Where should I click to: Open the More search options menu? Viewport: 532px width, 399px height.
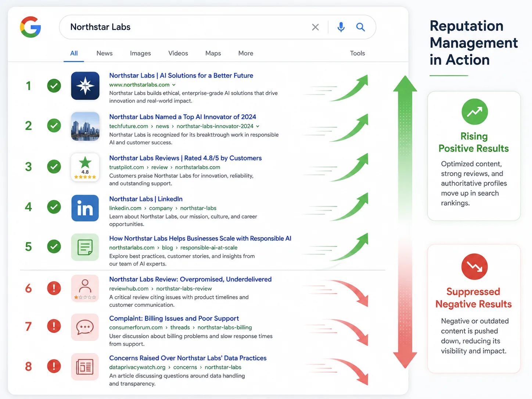pos(246,53)
